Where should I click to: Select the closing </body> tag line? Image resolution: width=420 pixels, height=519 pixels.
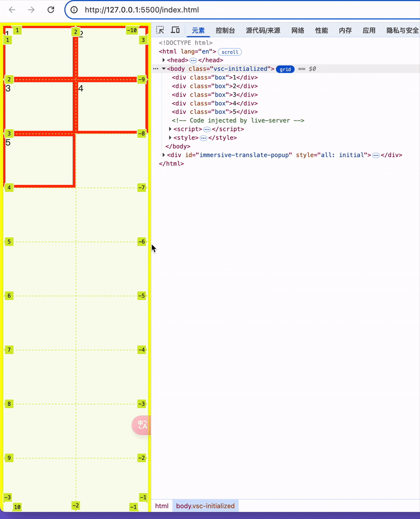coord(178,146)
